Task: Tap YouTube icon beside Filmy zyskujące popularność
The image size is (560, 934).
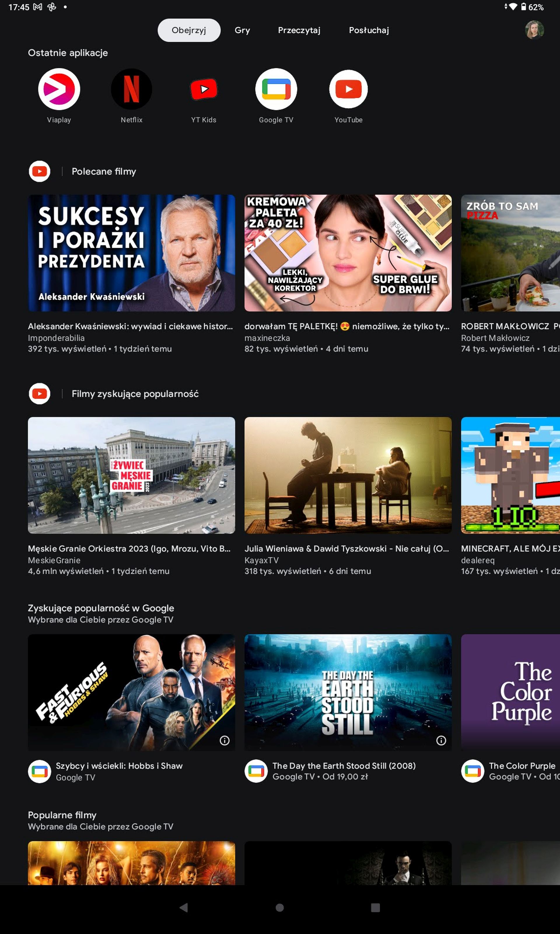Action: [40, 394]
